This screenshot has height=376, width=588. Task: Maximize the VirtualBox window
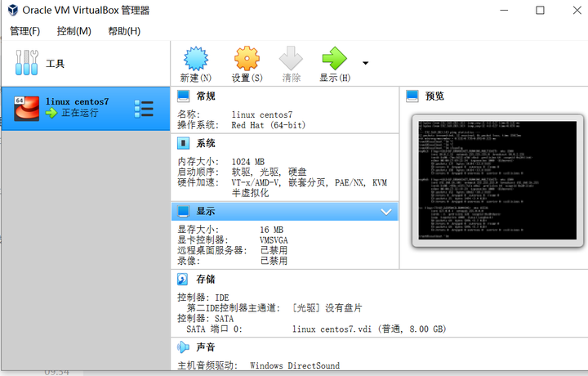point(540,10)
